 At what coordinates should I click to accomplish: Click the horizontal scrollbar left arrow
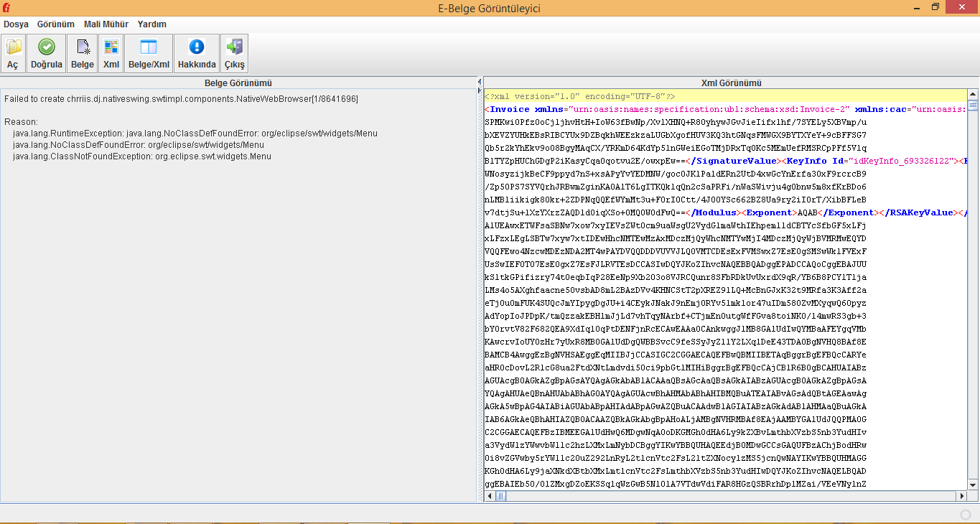(x=490, y=496)
